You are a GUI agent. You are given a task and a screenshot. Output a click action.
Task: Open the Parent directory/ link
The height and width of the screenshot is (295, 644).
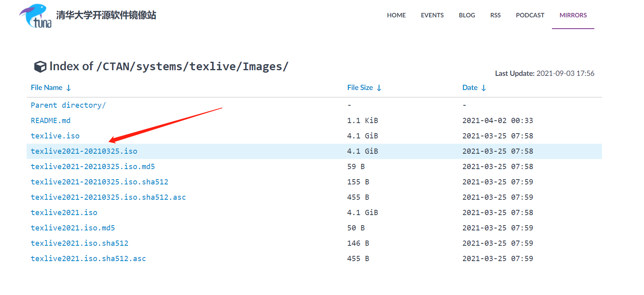tap(68, 105)
